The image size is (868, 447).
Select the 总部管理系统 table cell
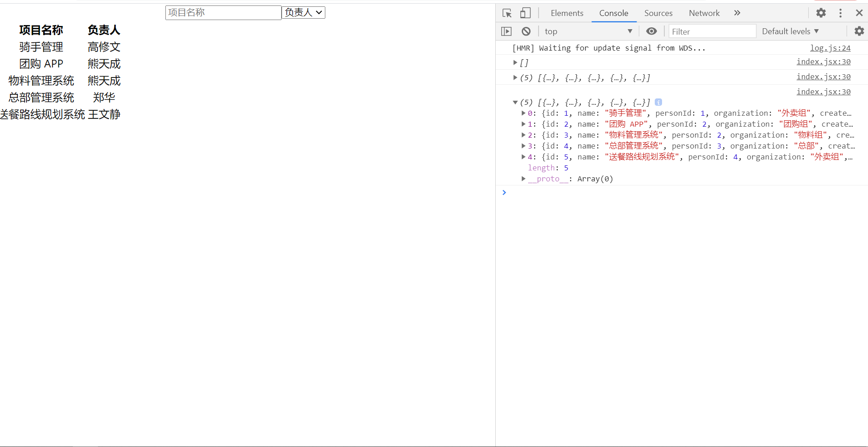[41, 98]
